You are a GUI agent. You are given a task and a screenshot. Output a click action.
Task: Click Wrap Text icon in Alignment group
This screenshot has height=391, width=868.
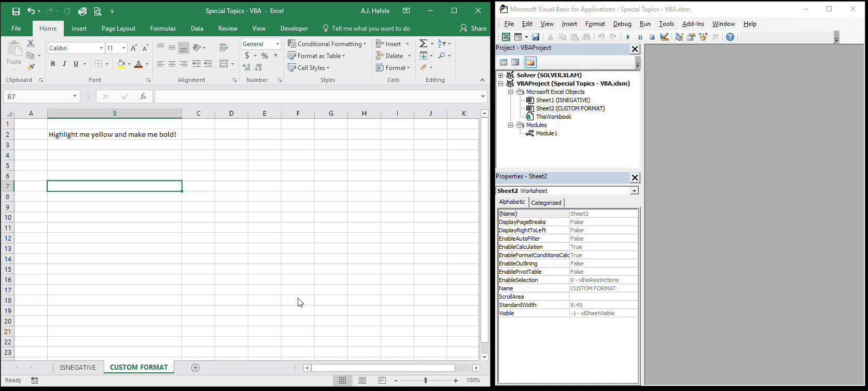point(224,47)
